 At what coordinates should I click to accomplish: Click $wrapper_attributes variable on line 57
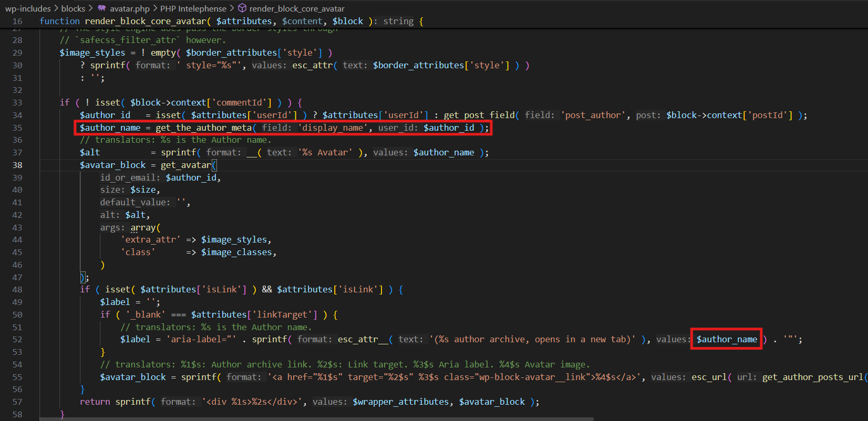tap(401, 402)
